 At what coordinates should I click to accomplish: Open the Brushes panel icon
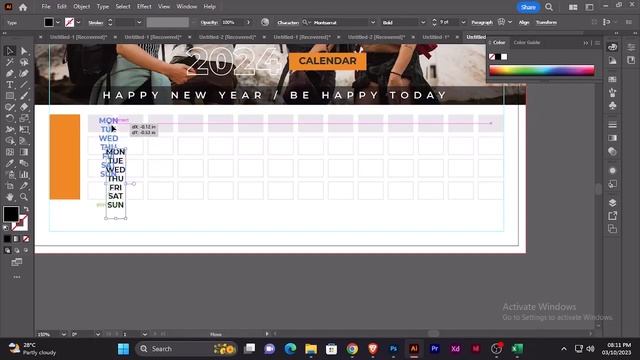[x=613, y=93]
